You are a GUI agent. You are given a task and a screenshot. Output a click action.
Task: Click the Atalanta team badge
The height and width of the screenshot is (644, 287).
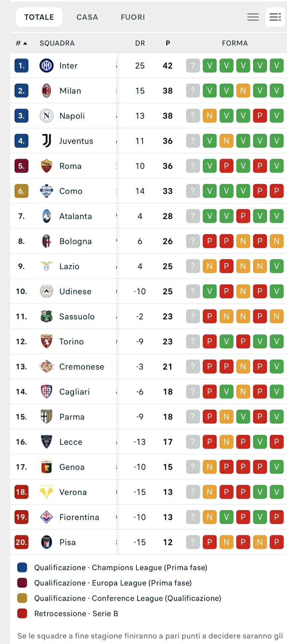(46, 216)
